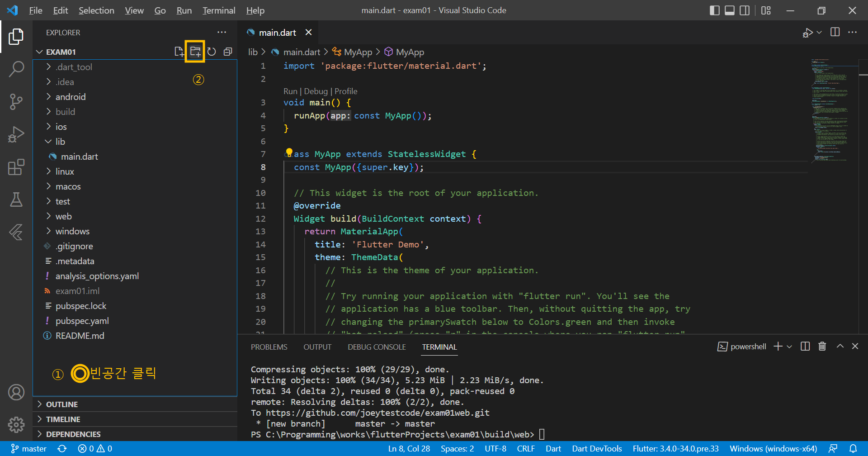Split the editor right
This screenshot has width=868, height=456.
(835, 32)
